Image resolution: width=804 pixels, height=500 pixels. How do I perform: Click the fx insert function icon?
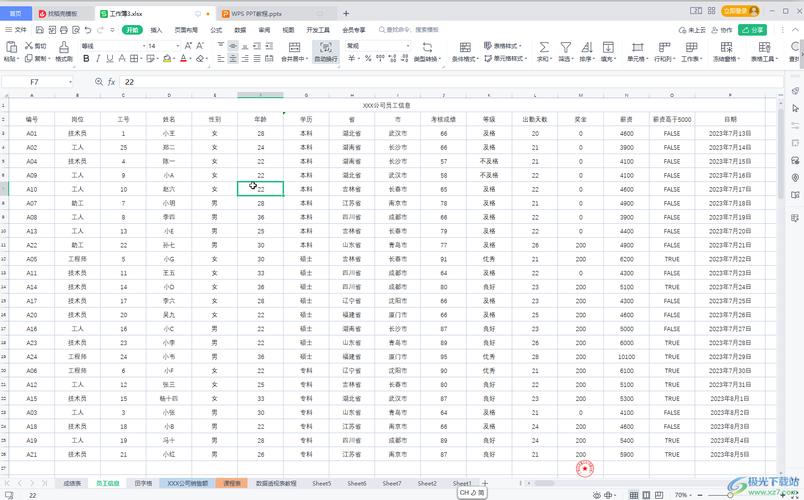pos(111,81)
